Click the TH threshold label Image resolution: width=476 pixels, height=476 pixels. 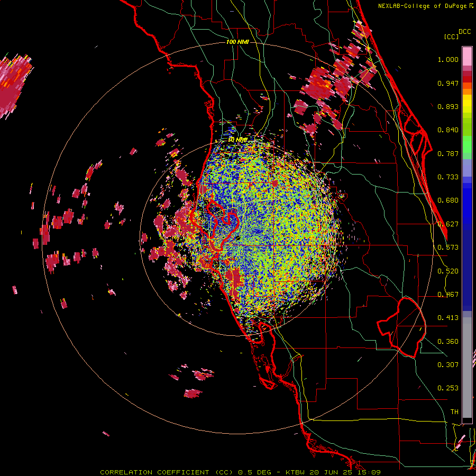454,412
